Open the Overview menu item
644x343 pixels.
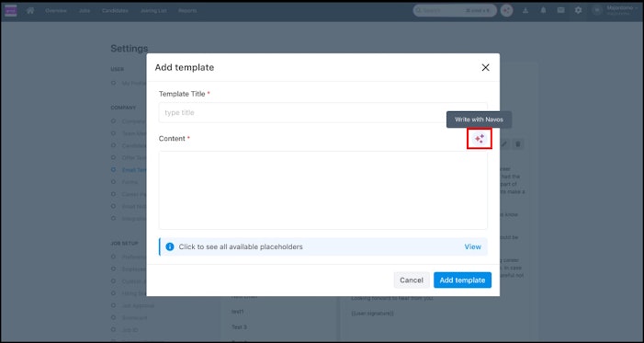[56, 11]
